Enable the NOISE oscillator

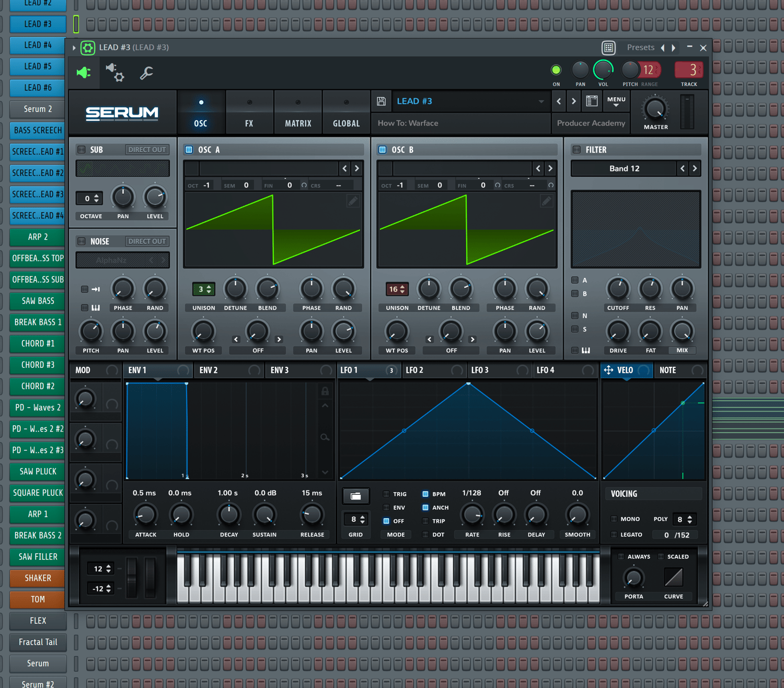82,241
